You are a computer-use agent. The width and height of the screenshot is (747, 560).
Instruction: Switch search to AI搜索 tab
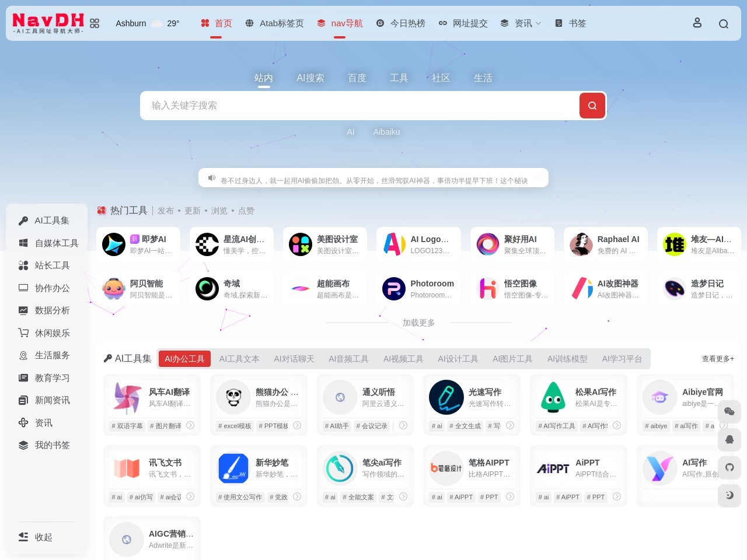click(310, 78)
